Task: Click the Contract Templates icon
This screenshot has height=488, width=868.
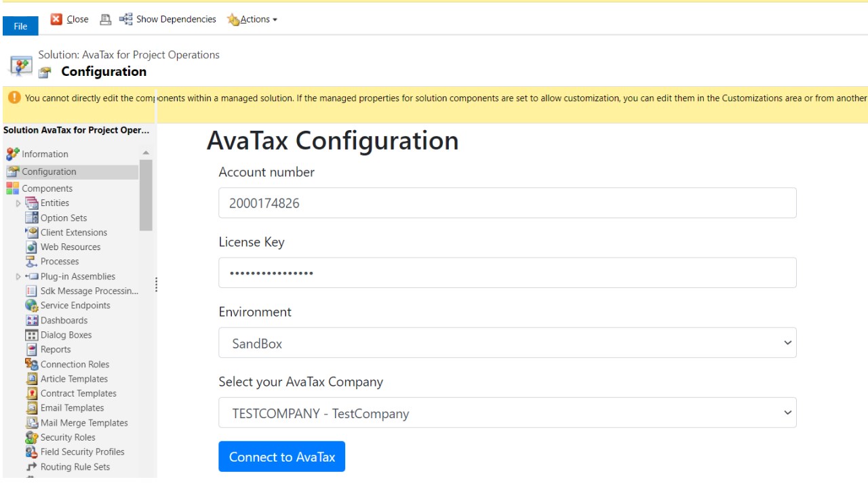Action: 31,393
